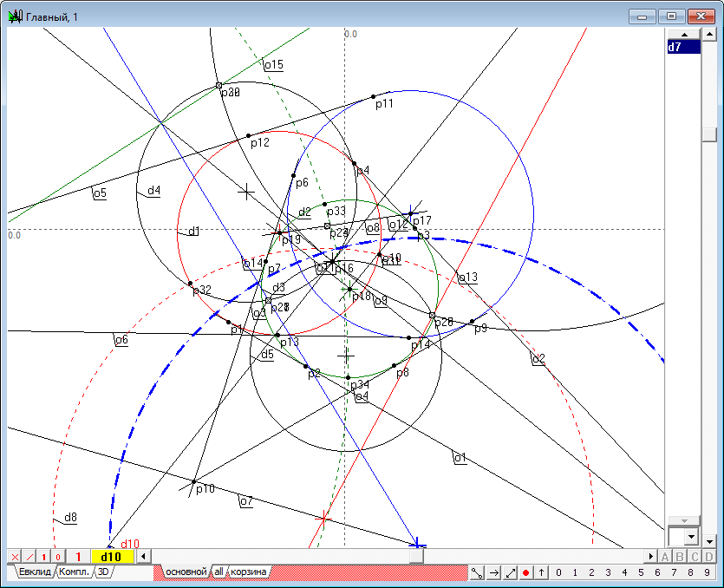
Task: Click line label o13
Action: click(467, 278)
